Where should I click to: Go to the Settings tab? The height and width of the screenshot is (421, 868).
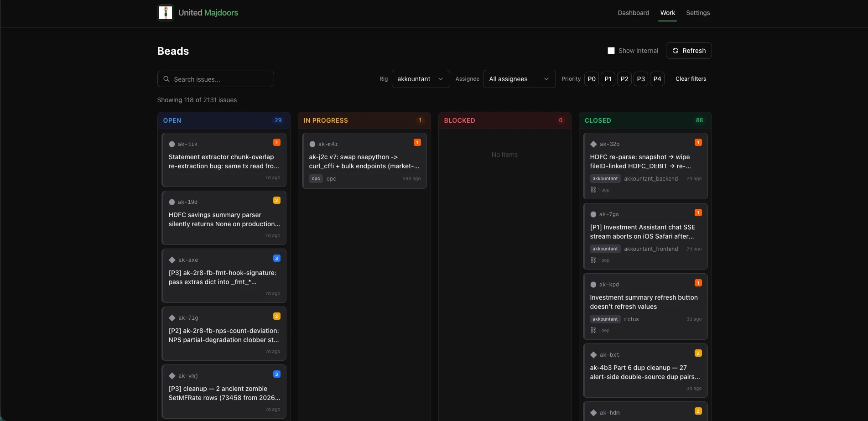[x=698, y=13]
